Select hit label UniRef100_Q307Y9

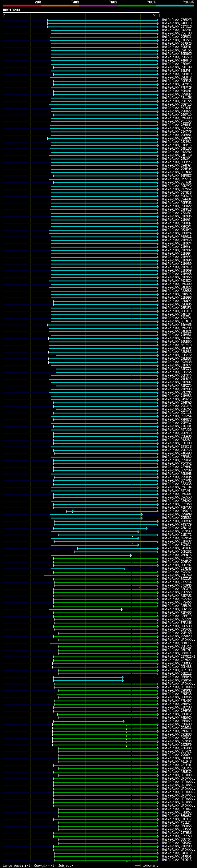177,132
